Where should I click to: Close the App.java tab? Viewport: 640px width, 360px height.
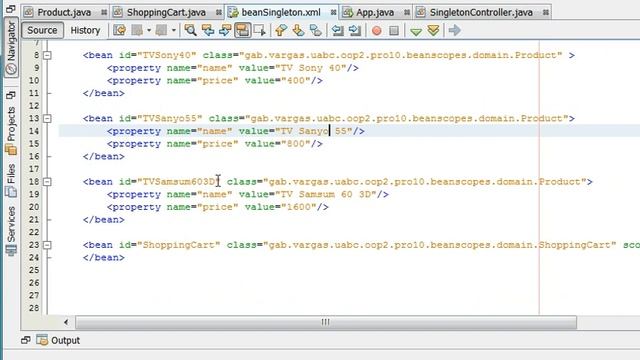407,13
